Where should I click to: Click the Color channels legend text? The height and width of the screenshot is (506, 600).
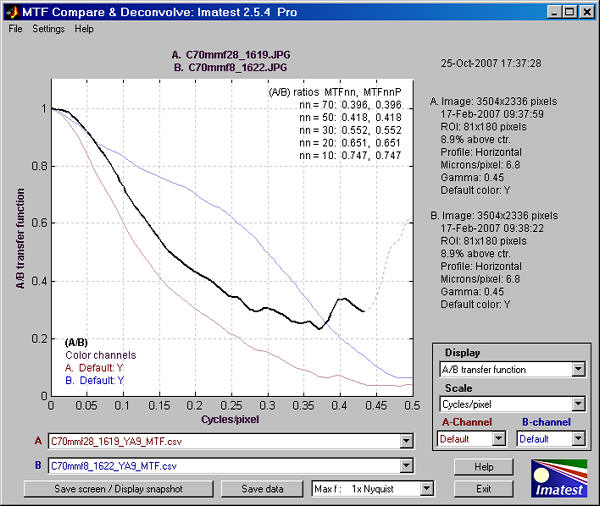[x=101, y=355]
